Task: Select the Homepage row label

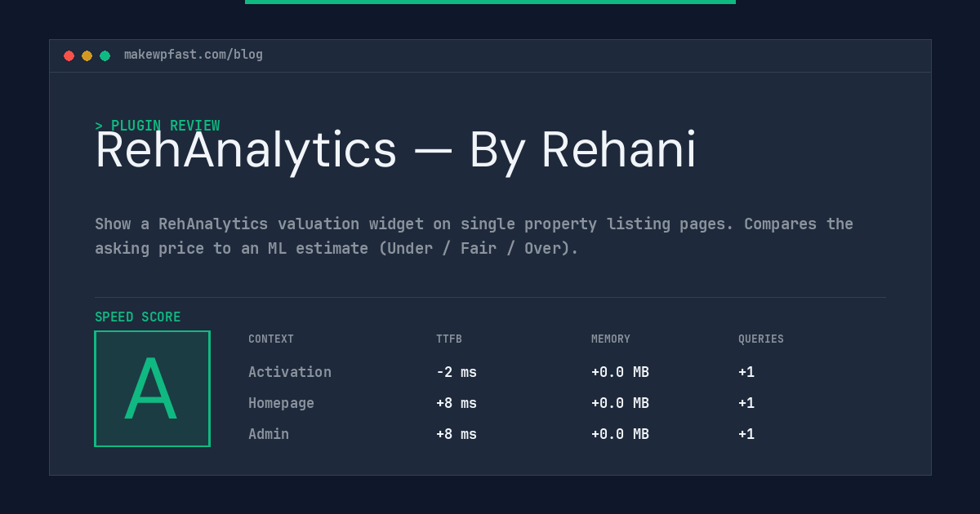Action: 281,403
